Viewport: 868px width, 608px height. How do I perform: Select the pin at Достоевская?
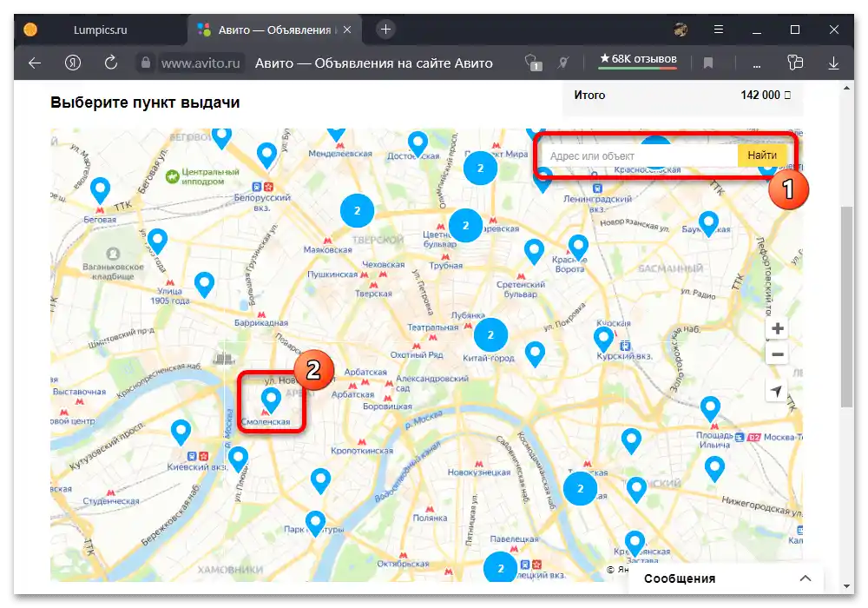[418, 144]
